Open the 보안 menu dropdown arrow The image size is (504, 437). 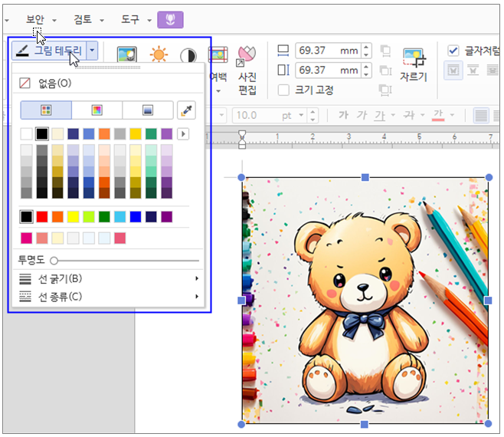pos(54,21)
